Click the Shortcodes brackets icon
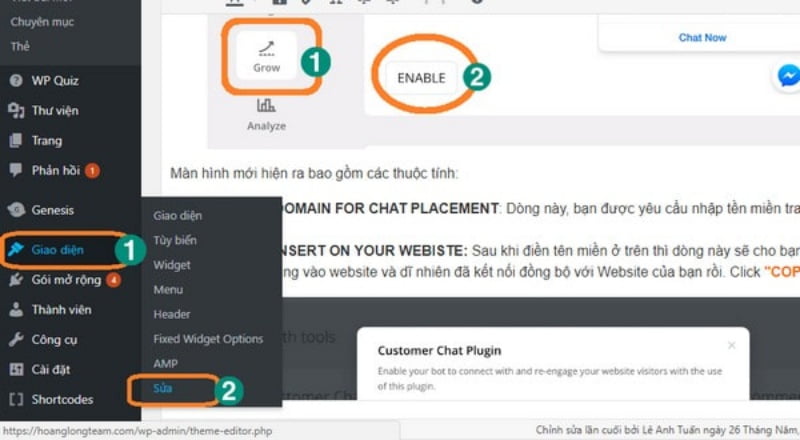Screen dimensions: 800x440 point(16,399)
